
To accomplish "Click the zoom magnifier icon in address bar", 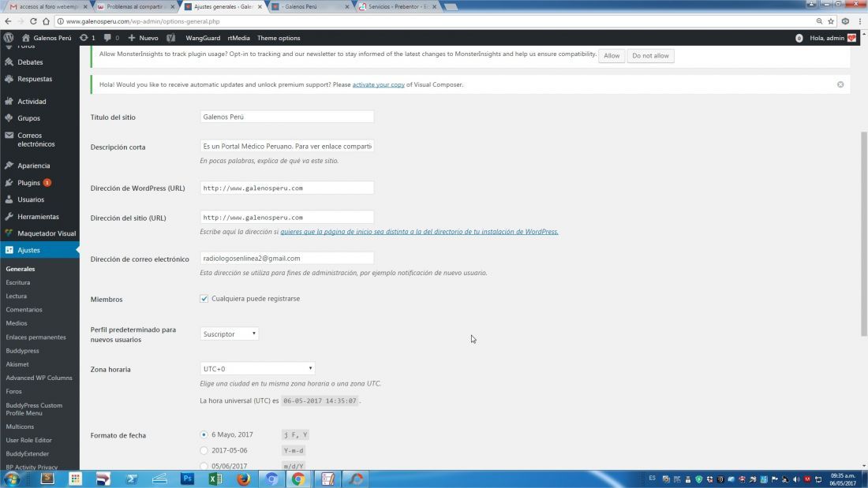I will coord(819,21).
